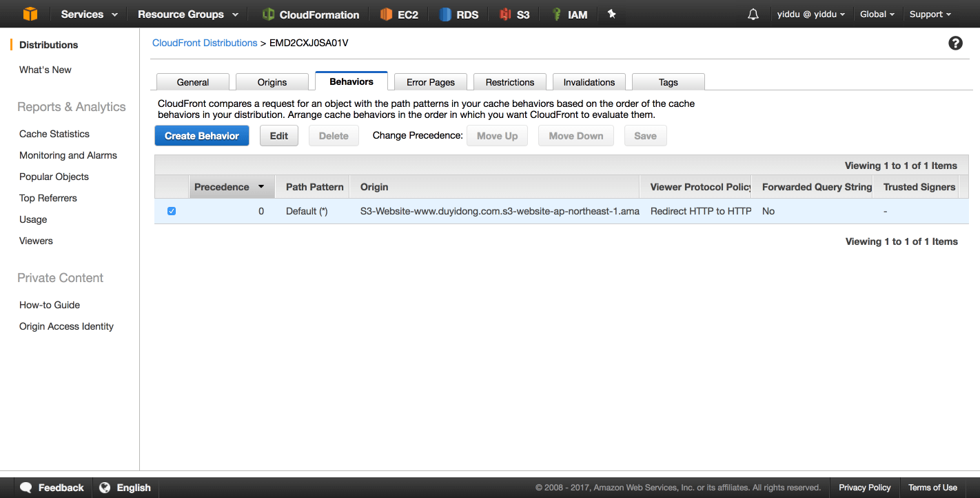Click the Move Up button
This screenshot has height=498, width=980.
coord(498,136)
